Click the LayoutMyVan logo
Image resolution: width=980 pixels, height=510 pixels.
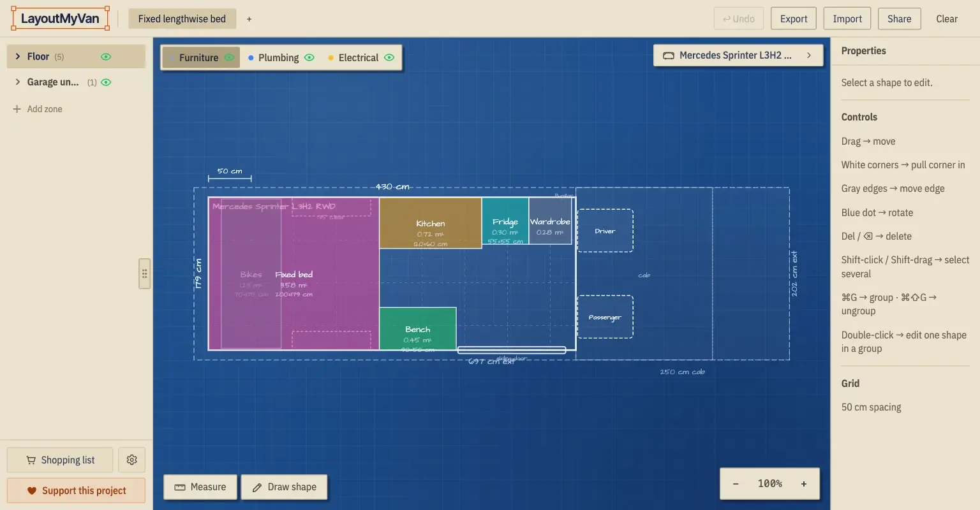tap(60, 18)
